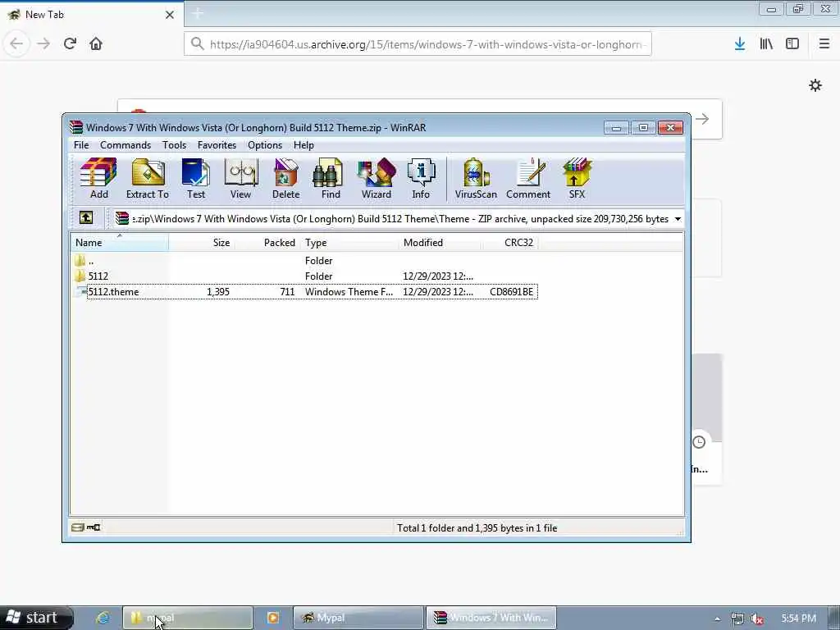Image resolution: width=840 pixels, height=630 pixels.
Task: Open the Commands menu
Action: pyautogui.click(x=126, y=145)
